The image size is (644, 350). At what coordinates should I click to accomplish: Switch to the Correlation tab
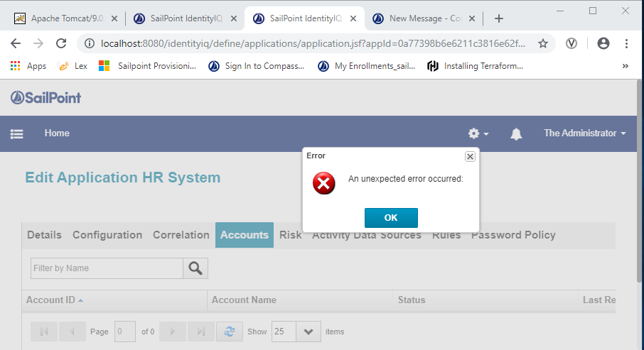pyautogui.click(x=181, y=235)
